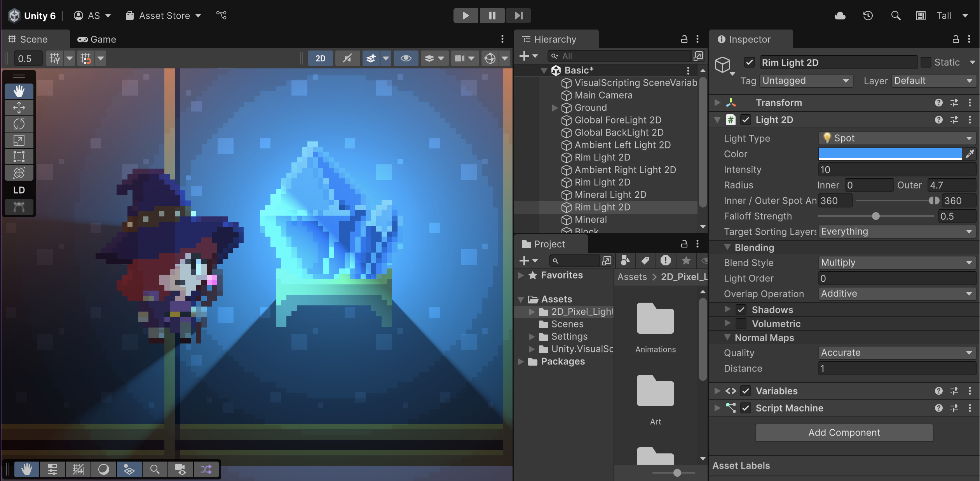Select the Rect tool
The width and height of the screenshot is (980, 481).
coord(19,157)
